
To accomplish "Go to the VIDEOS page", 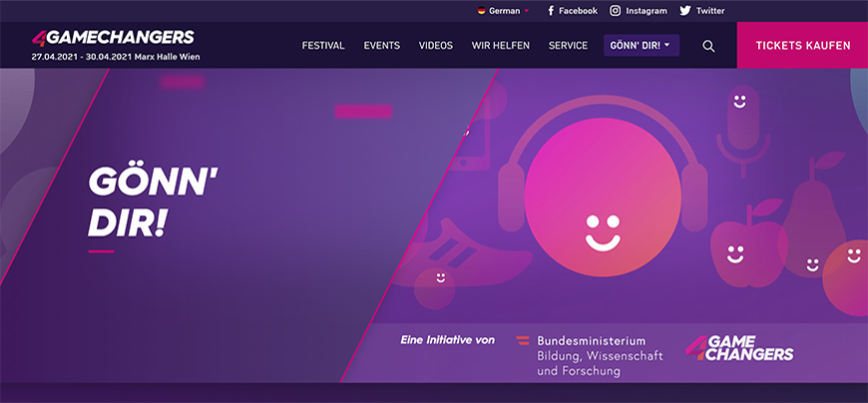I will pos(436,46).
